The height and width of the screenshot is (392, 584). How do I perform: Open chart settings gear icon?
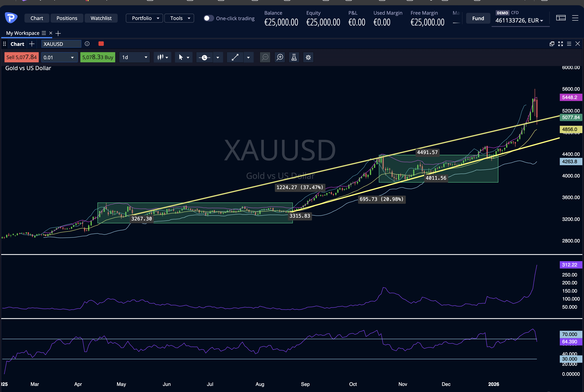click(x=308, y=57)
